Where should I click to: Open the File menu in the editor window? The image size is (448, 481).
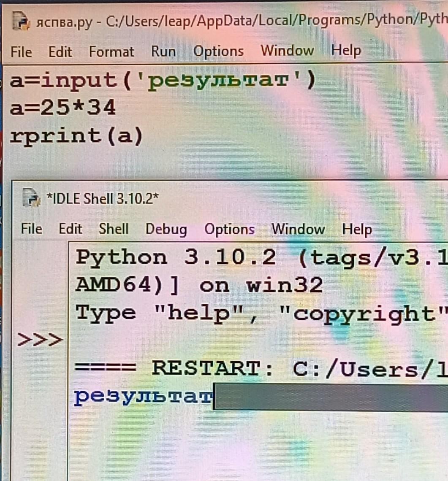(21, 52)
